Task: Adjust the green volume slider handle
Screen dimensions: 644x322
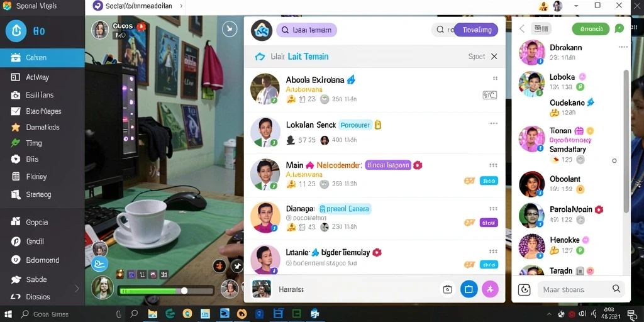Action: (x=184, y=291)
